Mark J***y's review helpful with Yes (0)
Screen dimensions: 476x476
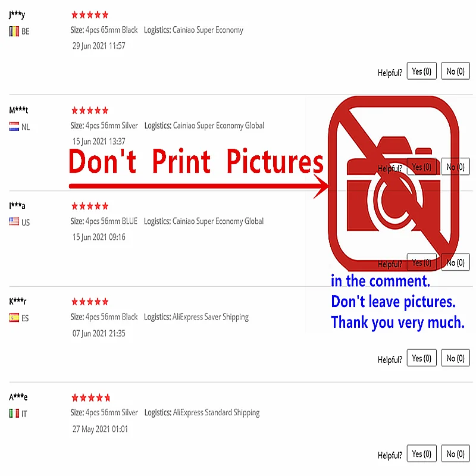point(422,71)
